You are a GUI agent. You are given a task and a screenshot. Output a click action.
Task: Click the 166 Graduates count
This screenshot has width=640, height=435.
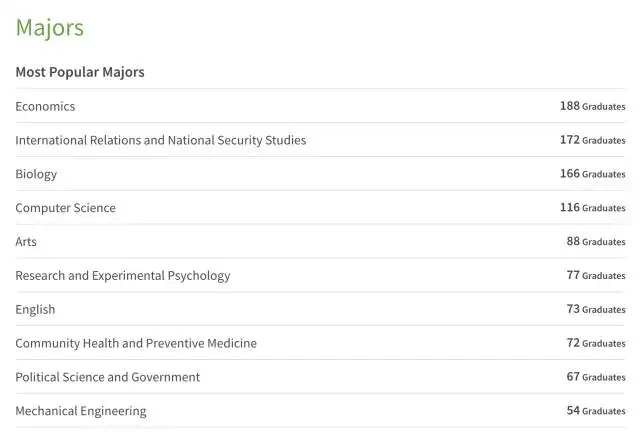[x=592, y=174]
